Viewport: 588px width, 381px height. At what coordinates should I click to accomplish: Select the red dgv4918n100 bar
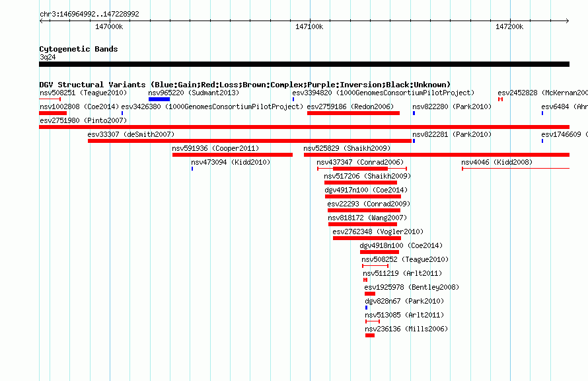pos(379,252)
